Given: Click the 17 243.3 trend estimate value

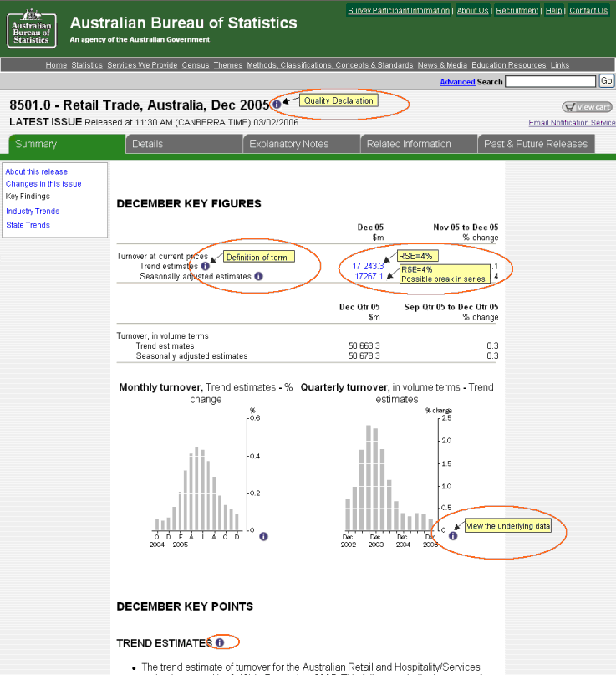Looking at the screenshot, I should click(368, 267).
